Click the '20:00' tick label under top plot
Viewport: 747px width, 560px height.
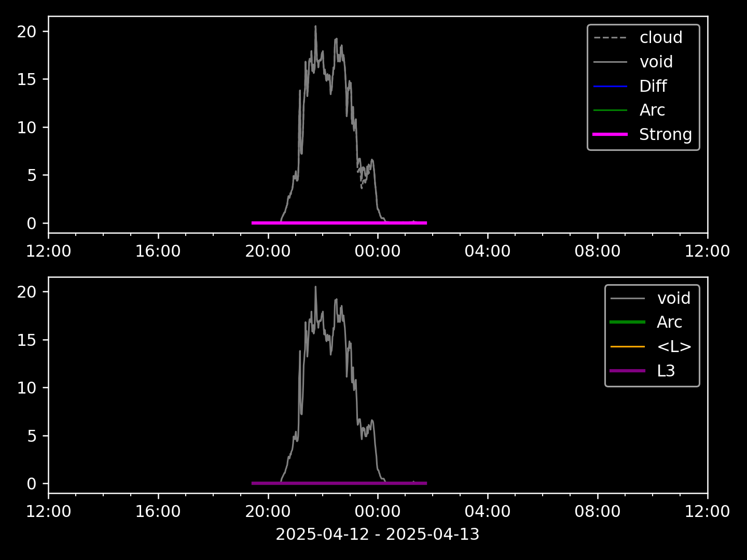[x=268, y=251]
